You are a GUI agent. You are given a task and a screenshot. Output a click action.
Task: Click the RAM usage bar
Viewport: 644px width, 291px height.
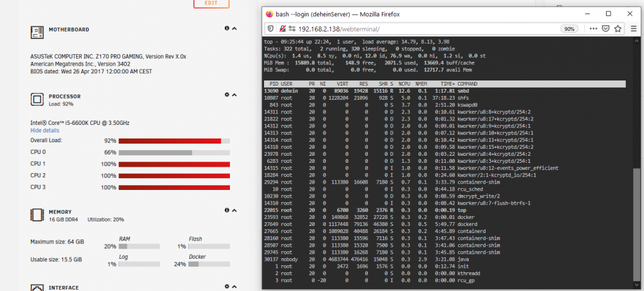(x=139, y=247)
